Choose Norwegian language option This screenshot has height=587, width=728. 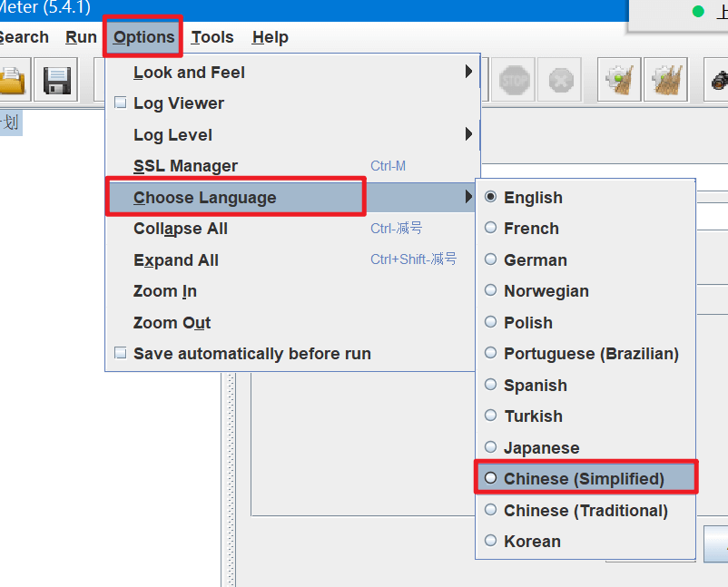585,291
